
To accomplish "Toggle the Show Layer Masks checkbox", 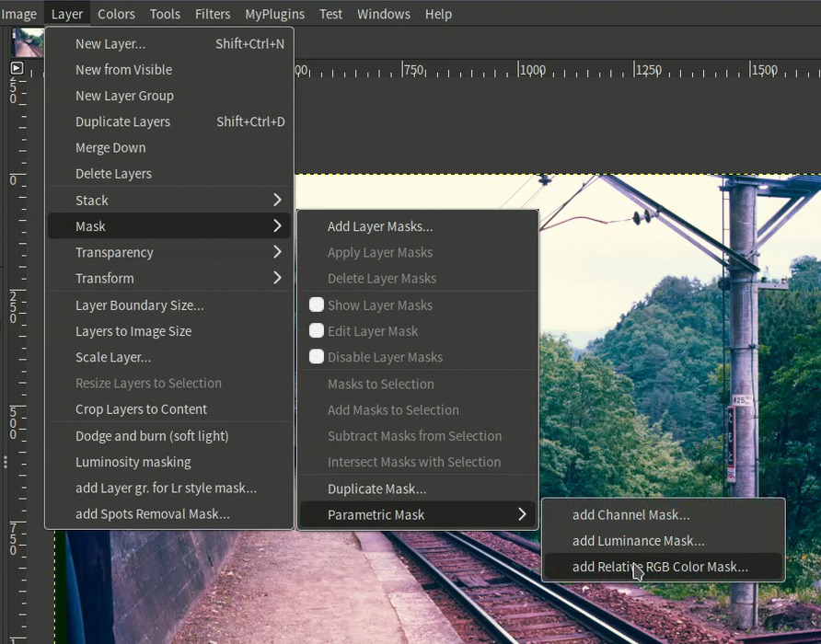I will coord(317,305).
